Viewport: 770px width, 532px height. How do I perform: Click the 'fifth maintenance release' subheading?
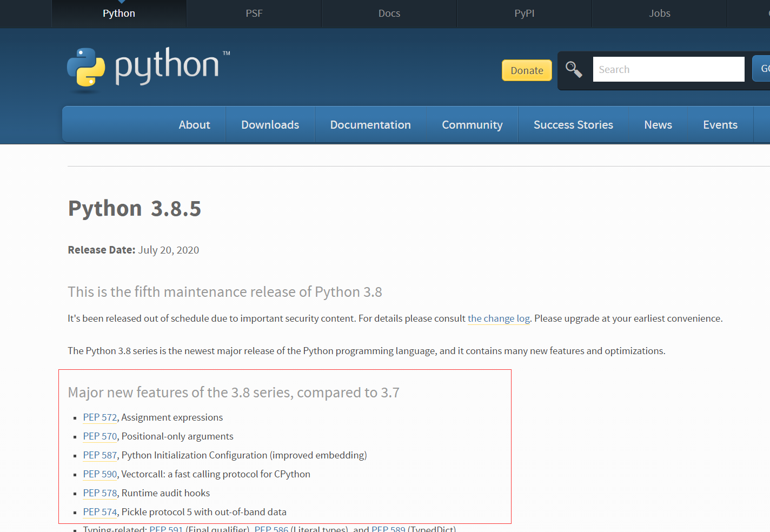(225, 292)
